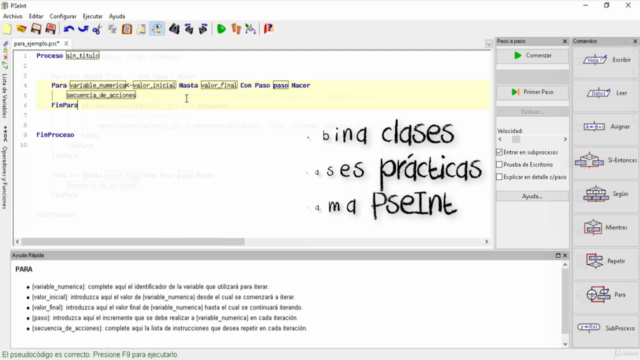
Task: Open a file using the folder icon
Action: point(22,29)
